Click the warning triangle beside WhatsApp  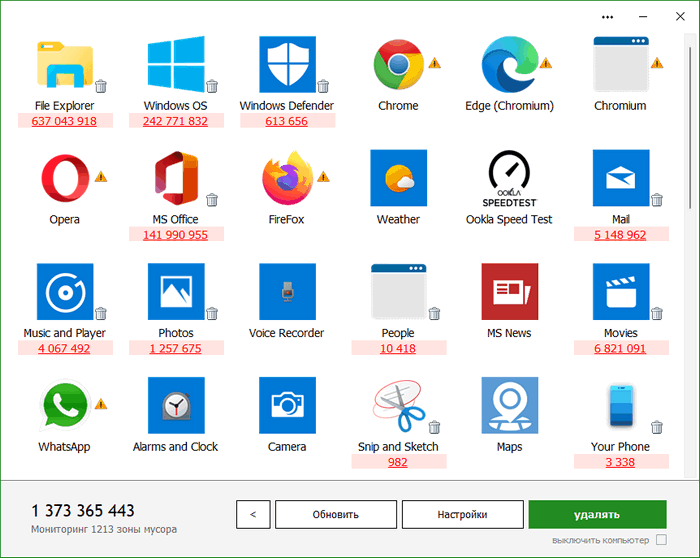coord(101,404)
